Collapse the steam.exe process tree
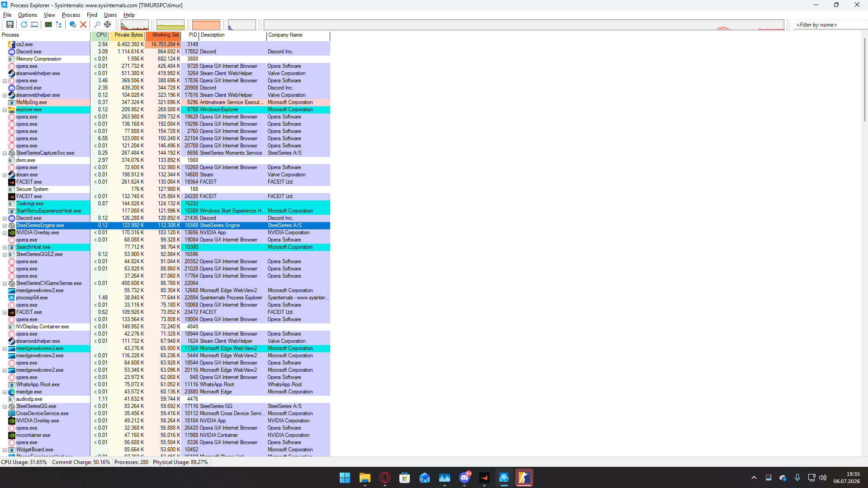This screenshot has height=488, width=868. [5, 175]
